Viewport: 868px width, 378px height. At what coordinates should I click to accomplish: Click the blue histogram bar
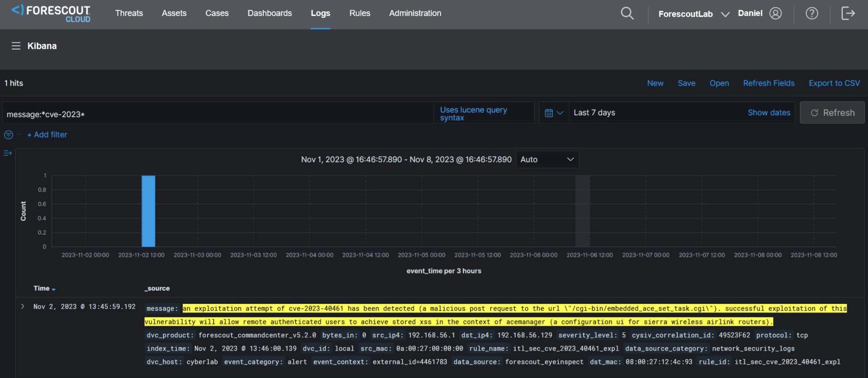(x=148, y=211)
